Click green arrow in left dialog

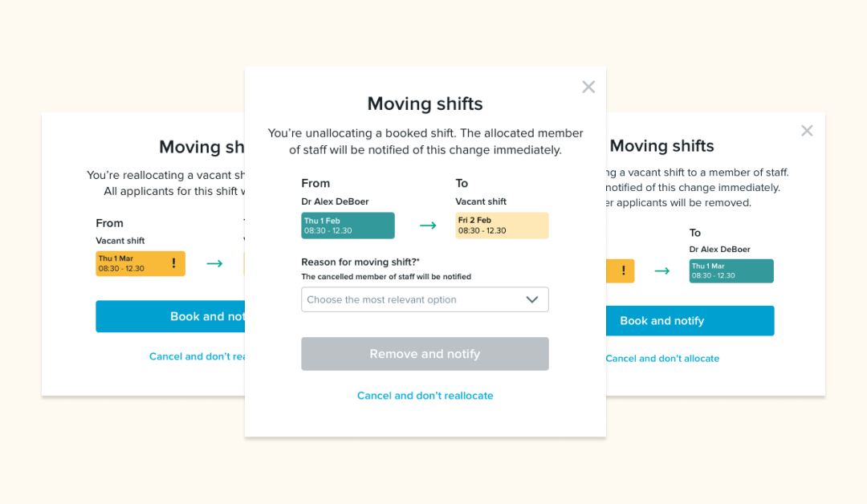tap(214, 263)
